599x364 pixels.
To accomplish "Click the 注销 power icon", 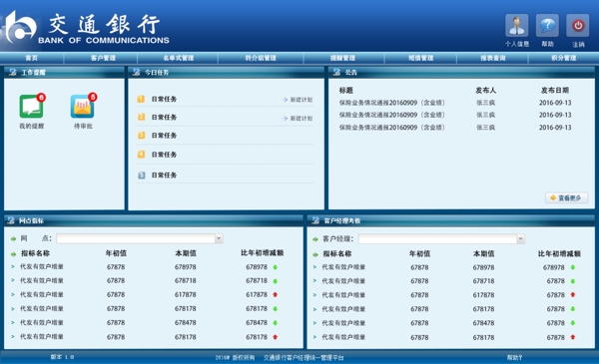I will pyautogui.click(x=578, y=25).
